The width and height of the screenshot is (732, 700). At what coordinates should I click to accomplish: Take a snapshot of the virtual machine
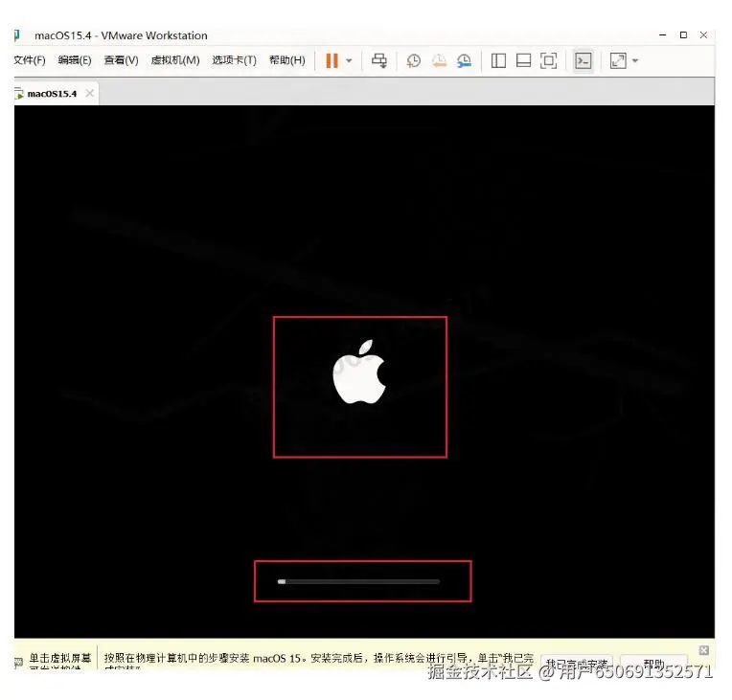point(414,60)
